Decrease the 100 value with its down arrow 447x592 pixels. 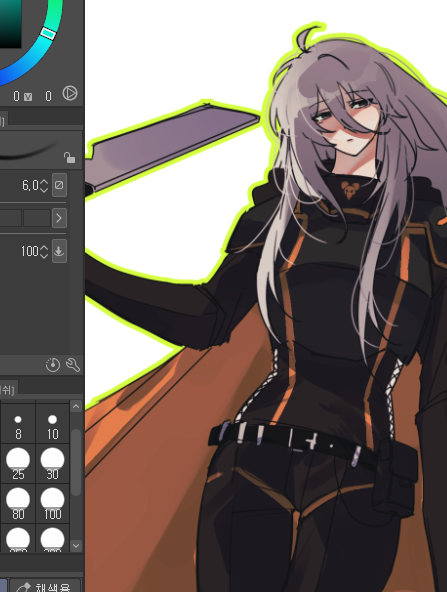44,255
